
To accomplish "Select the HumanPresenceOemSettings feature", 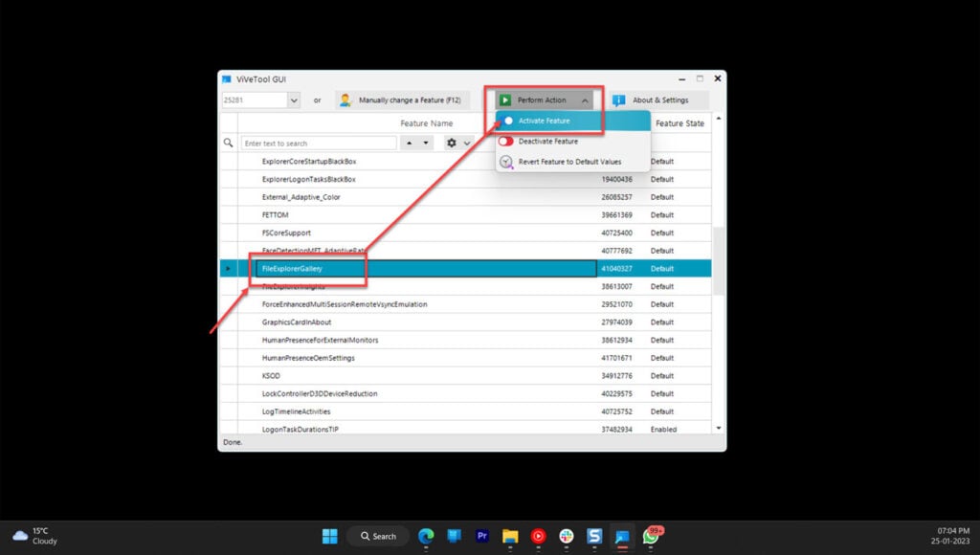I will click(308, 358).
